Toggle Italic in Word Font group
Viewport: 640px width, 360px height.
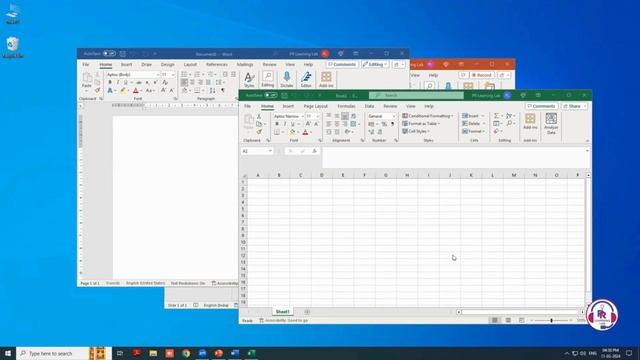coord(118,82)
